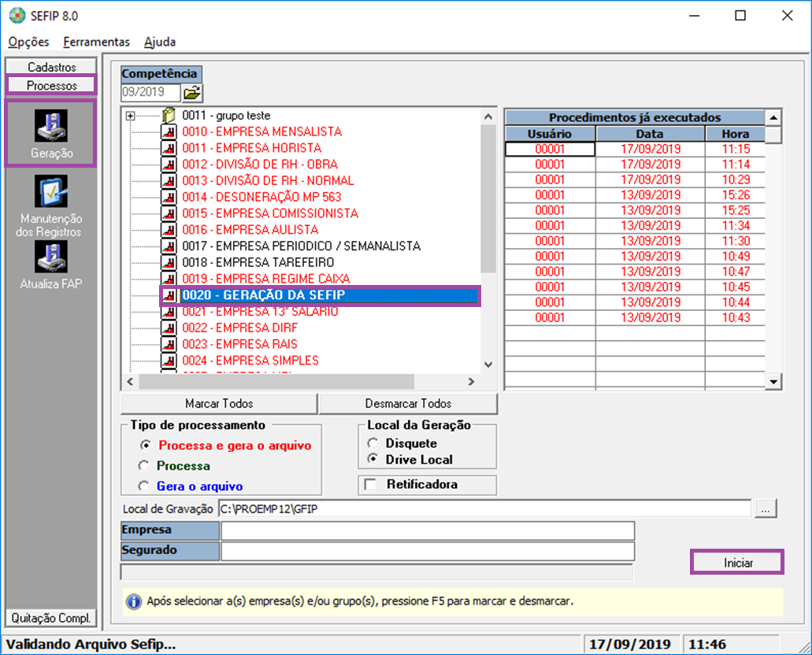This screenshot has height=655, width=812.
Task: Toggle the Retificadora checkbox
Action: click(370, 485)
